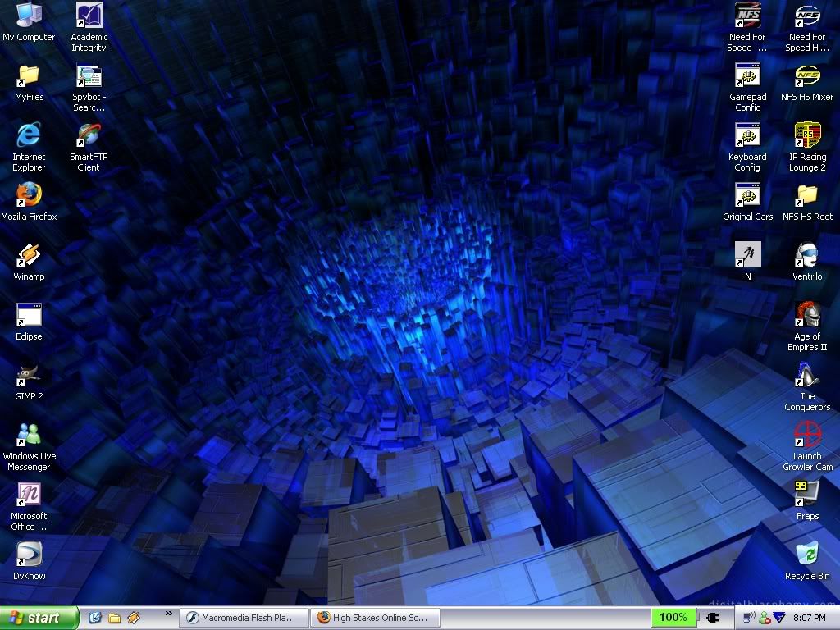Click the Launch Growler Cam shortcut
Viewport: 840px width, 630px height.
(807, 447)
